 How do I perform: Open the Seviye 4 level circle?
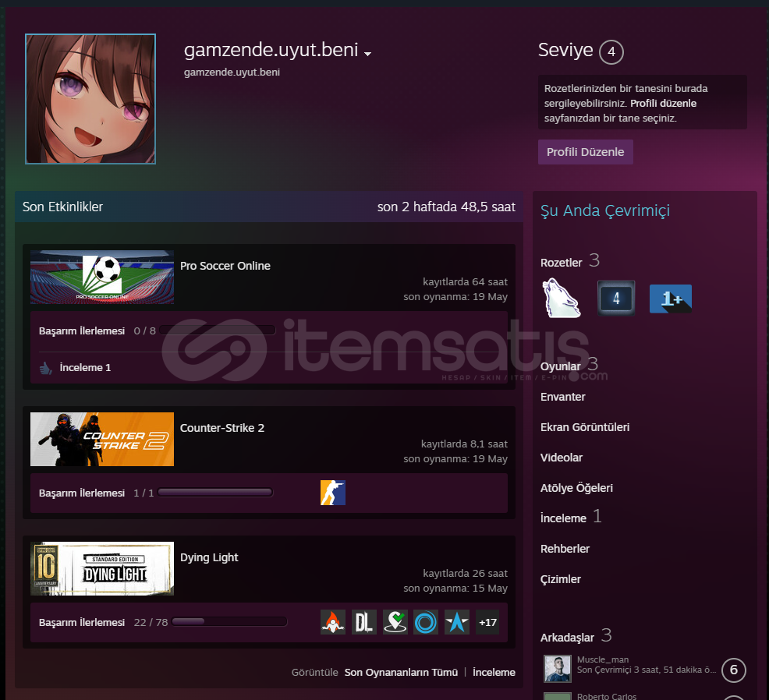(x=611, y=51)
